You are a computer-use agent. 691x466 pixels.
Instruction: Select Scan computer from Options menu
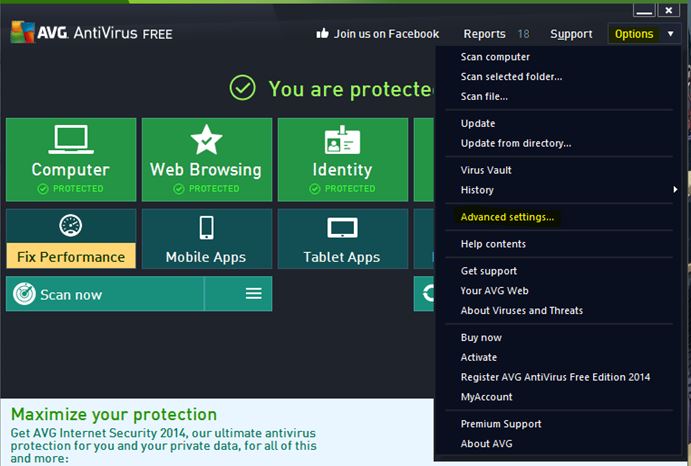(x=495, y=57)
